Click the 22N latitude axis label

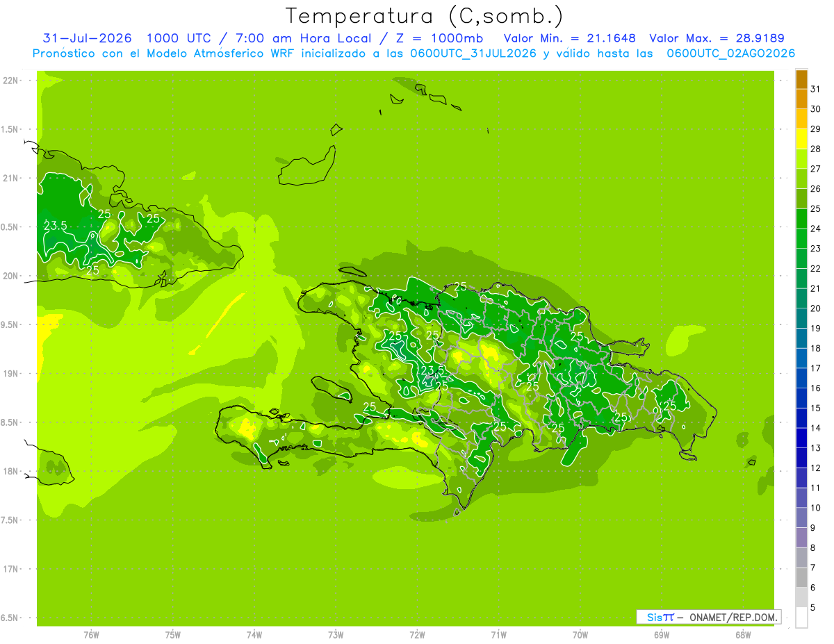click(11, 81)
